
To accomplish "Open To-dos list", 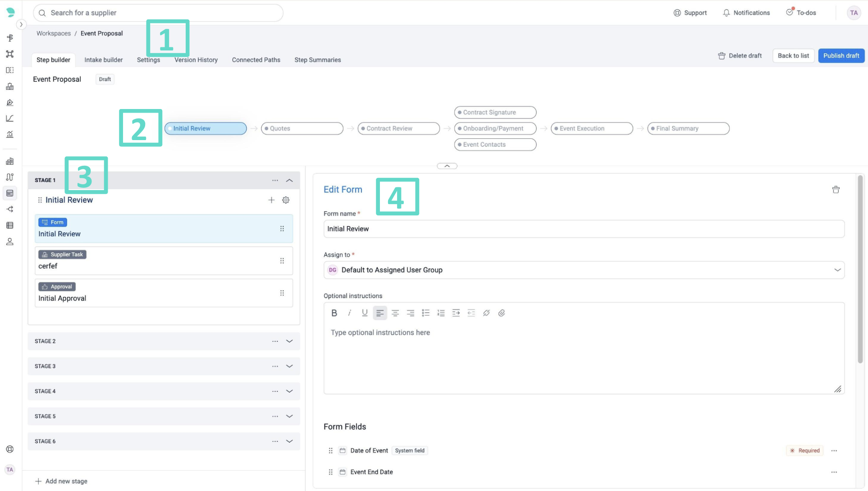I will [801, 13].
